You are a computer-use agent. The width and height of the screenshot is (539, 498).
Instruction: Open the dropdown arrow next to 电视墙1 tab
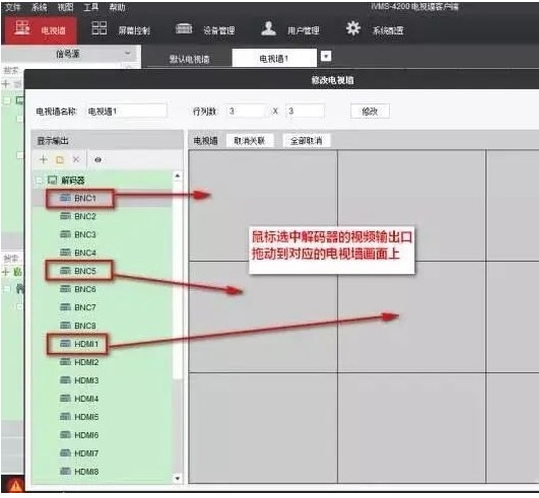click(326, 56)
